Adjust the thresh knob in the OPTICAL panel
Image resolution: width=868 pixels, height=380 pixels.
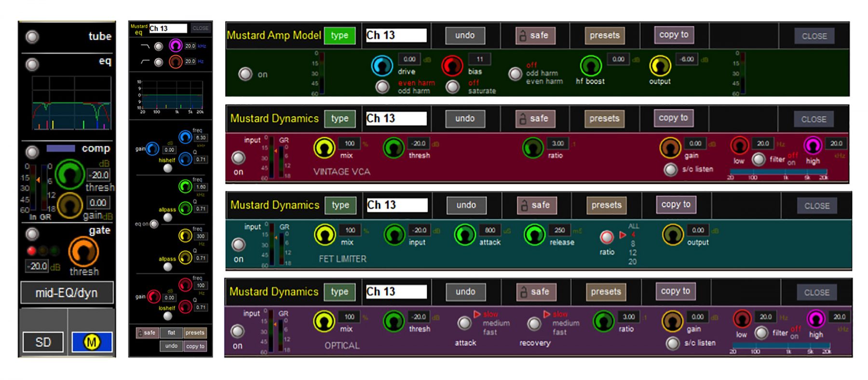(393, 321)
